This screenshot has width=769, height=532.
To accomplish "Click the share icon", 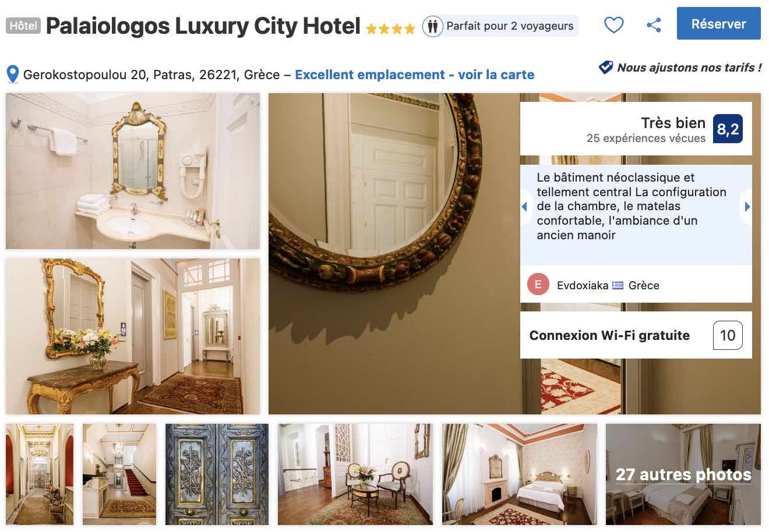I will (x=654, y=25).
